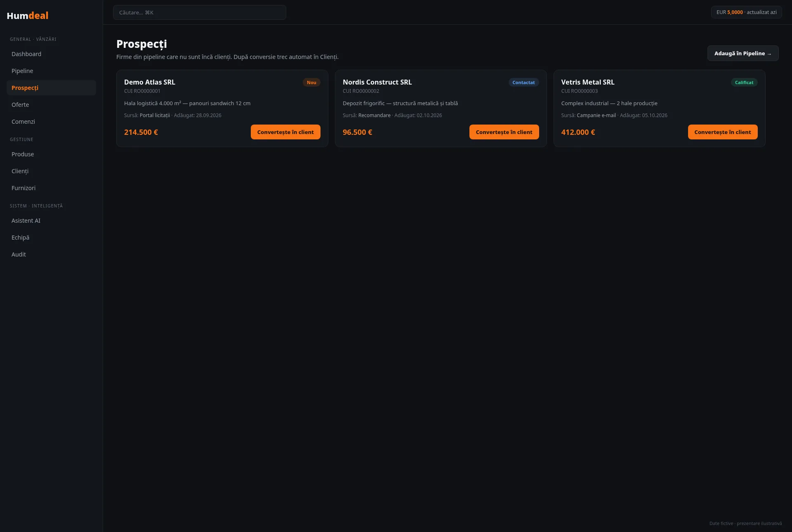Open the Dashboard menu item
Image resolution: width=792 pixels, height=532 pixels.
click(x=51, y=54)
